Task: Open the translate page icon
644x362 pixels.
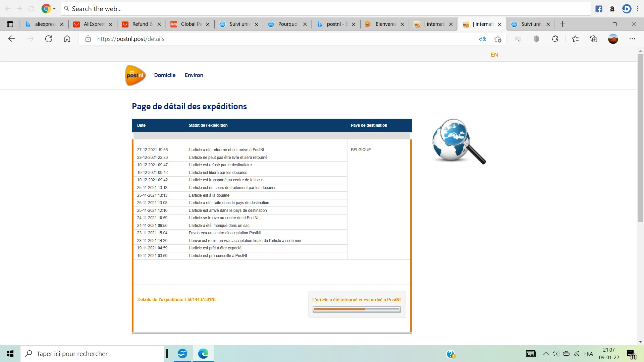Action: pyautogui.click(x=483, y=39)
